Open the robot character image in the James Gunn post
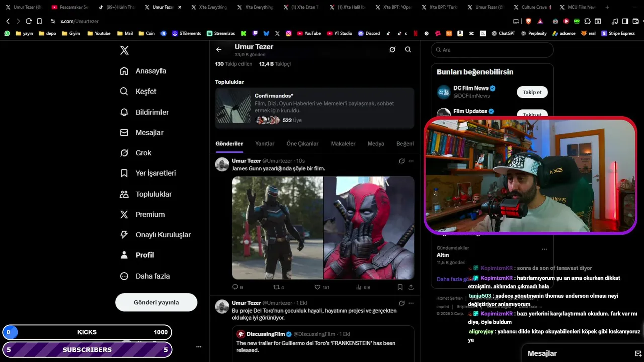 pyautogui.click(x=277, y=227)
